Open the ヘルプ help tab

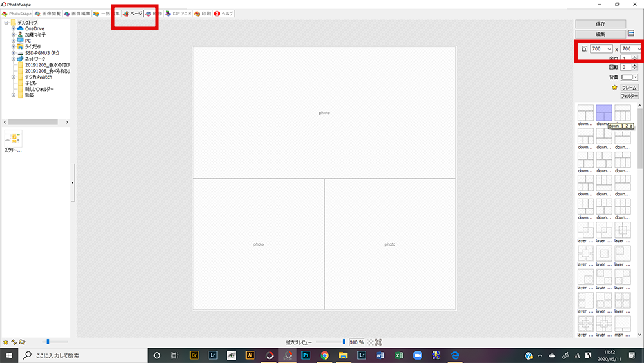coord(223,14)
